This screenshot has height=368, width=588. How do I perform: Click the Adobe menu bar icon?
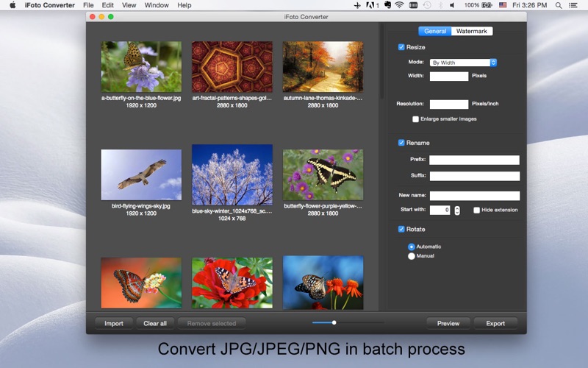point(372,5)
